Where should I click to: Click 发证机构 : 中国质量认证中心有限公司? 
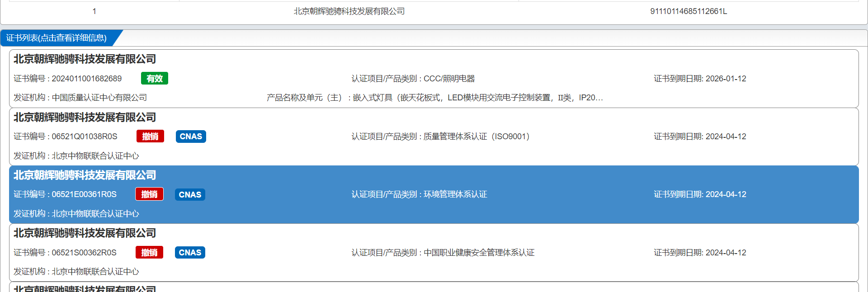coord(80,98)
